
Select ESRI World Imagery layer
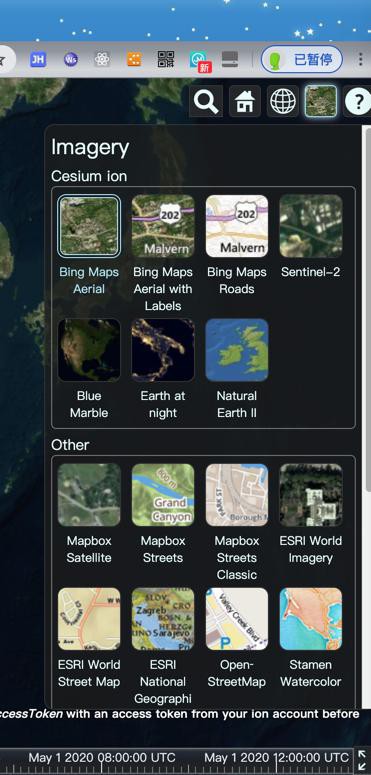311,495
